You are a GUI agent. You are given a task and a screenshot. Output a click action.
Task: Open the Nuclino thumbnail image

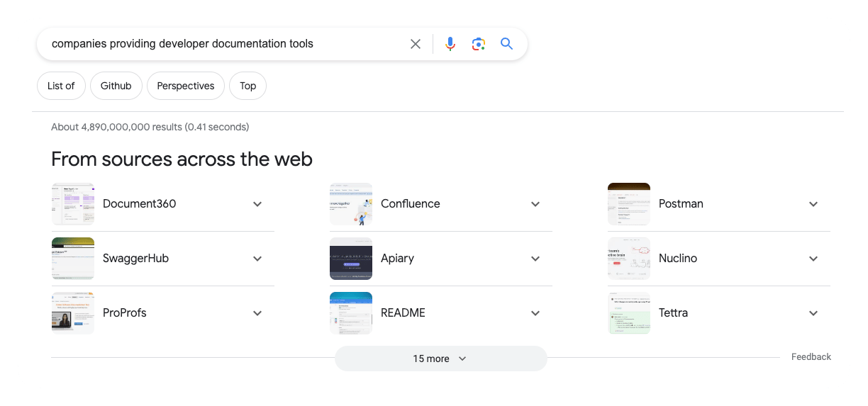click(x=629, y=259)
